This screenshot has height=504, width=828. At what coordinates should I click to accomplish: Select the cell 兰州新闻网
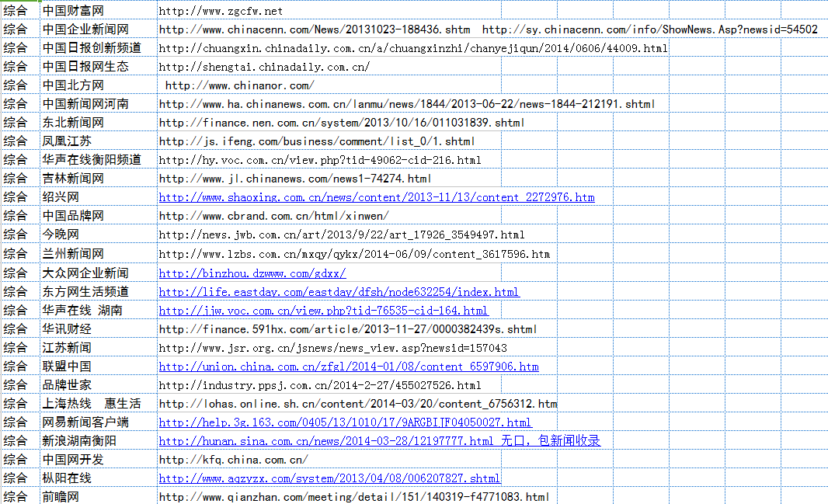pos(98,254)
